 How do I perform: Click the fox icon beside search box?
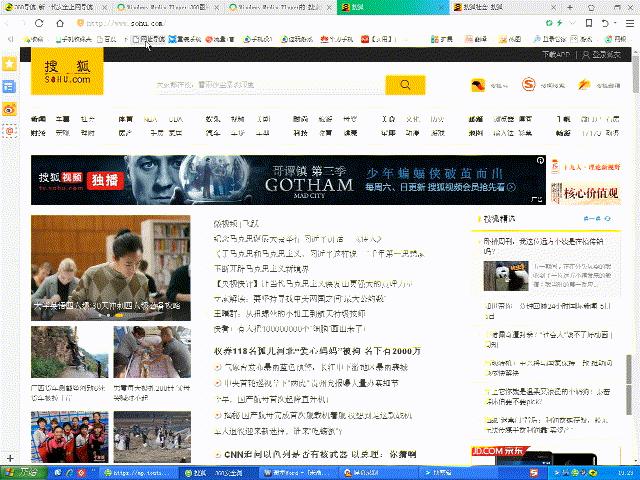pos(478,85)
